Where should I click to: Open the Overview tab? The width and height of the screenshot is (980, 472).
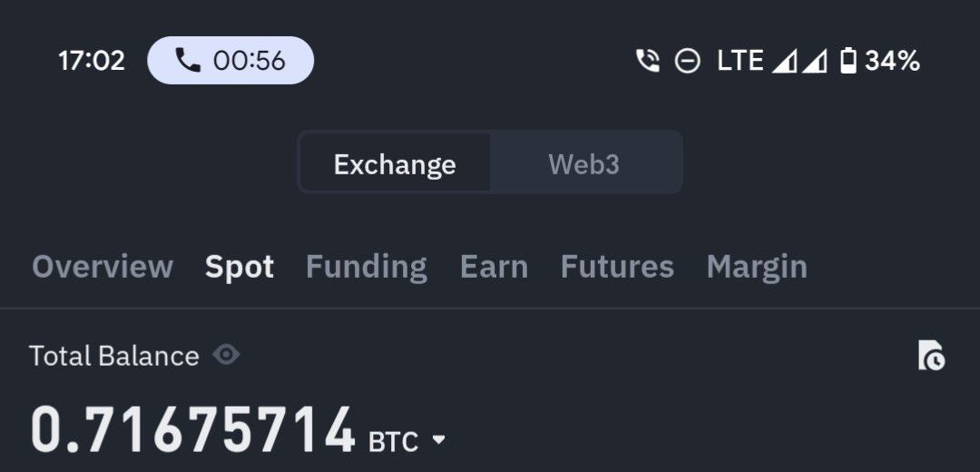pos(103,266)
